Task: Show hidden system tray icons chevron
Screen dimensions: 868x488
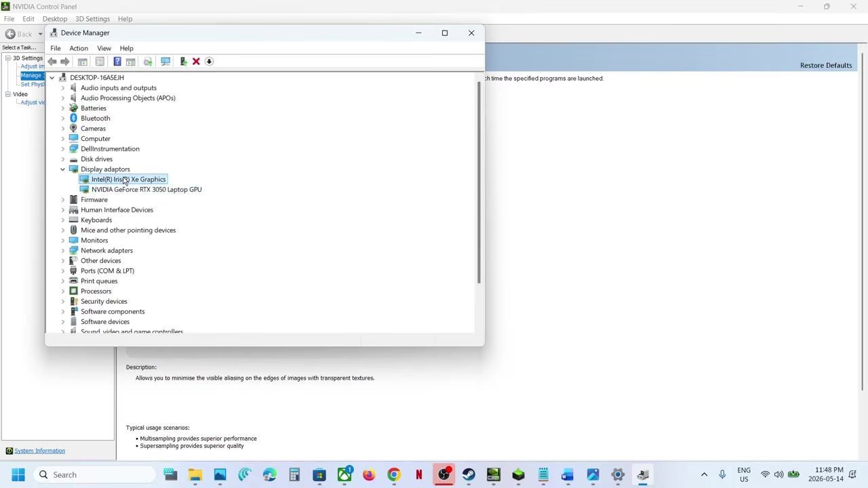Action: pos(704,474)
